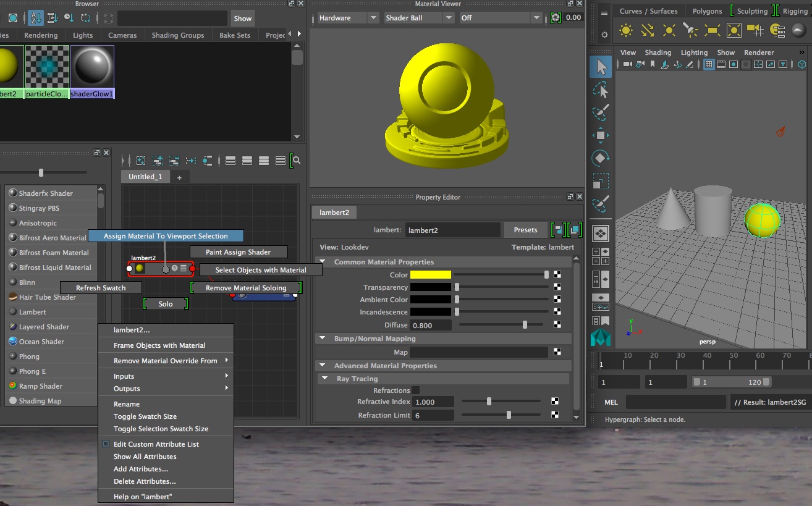
Task: Choose Assign Material To Viewport Selection
Action: coord(166,236)
